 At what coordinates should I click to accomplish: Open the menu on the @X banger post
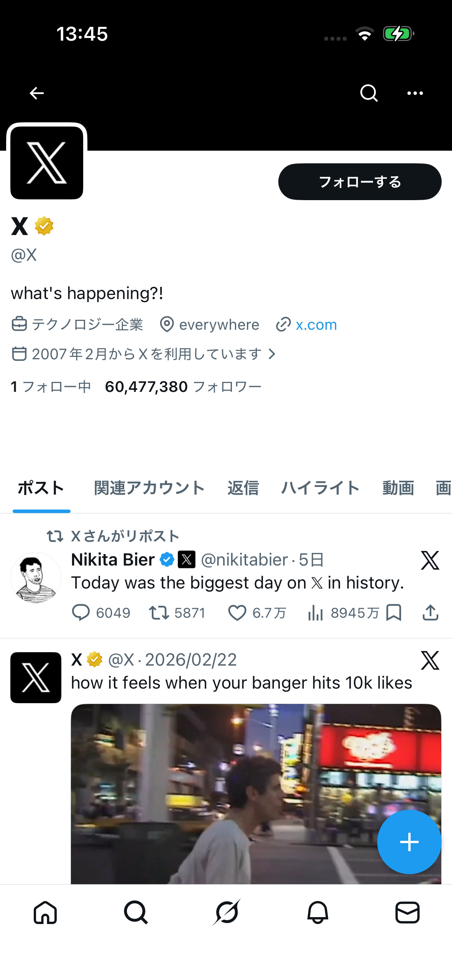[x=430, y=660]
